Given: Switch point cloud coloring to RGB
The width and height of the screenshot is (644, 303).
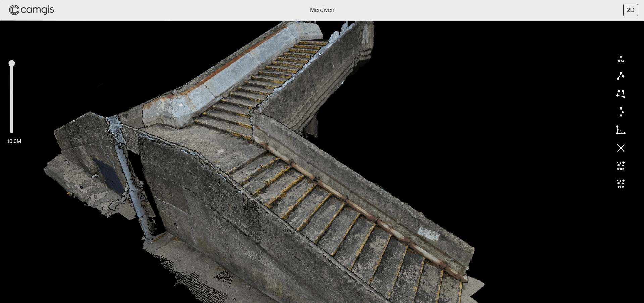Looking at the screenshot, I should [x=621, y=166].
